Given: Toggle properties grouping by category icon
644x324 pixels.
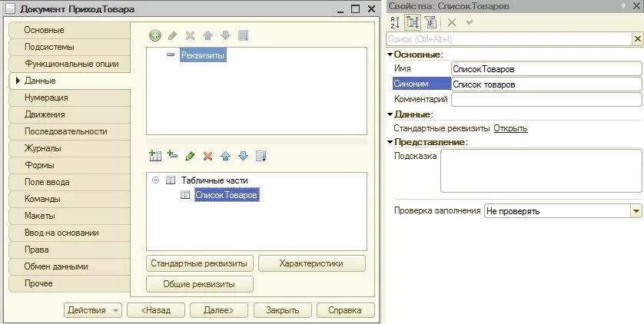Looking at the screenshot, I should [413, 22].
